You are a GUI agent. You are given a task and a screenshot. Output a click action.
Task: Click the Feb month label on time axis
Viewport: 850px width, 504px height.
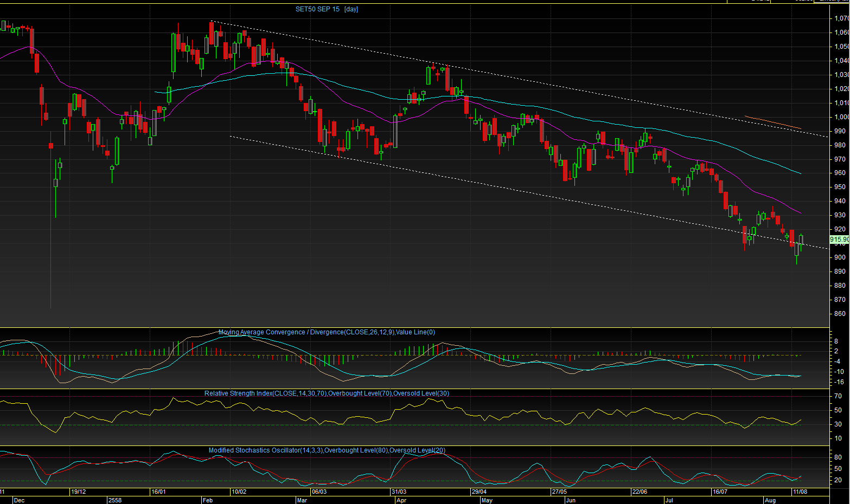coord(208,500)
